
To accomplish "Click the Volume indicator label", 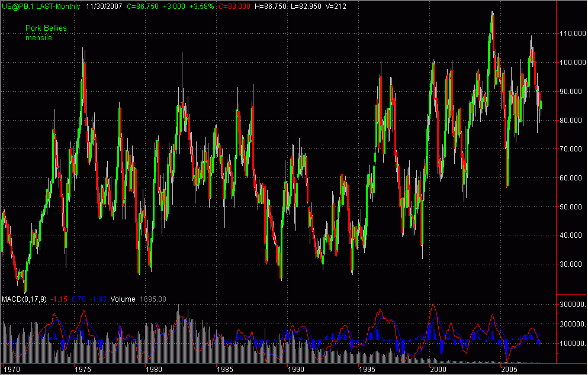I will coord(123,299).
